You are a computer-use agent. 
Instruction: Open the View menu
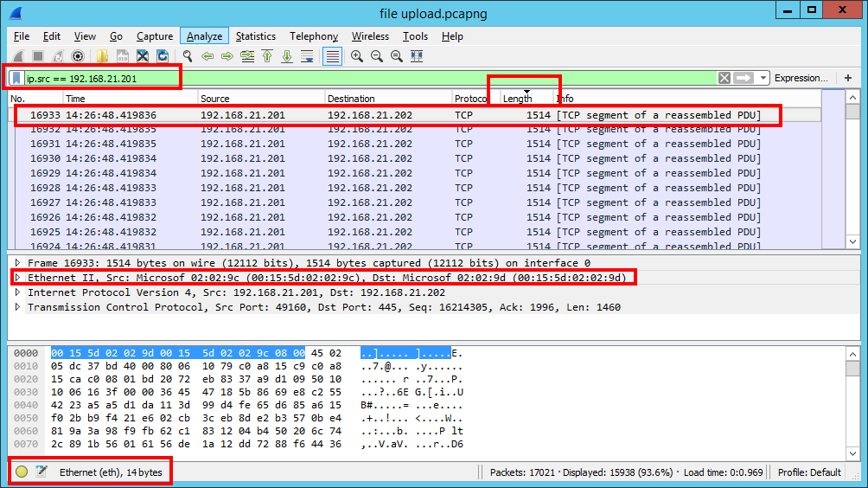click(85, 36)
